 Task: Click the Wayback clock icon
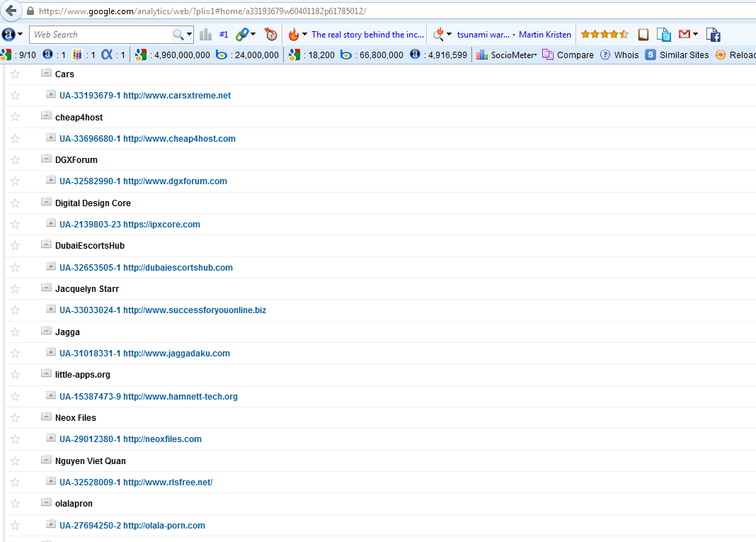coord(271,34)
